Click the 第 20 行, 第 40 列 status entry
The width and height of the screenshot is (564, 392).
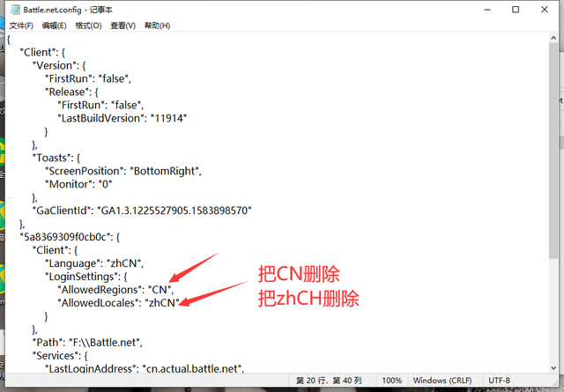click(329, 381)
